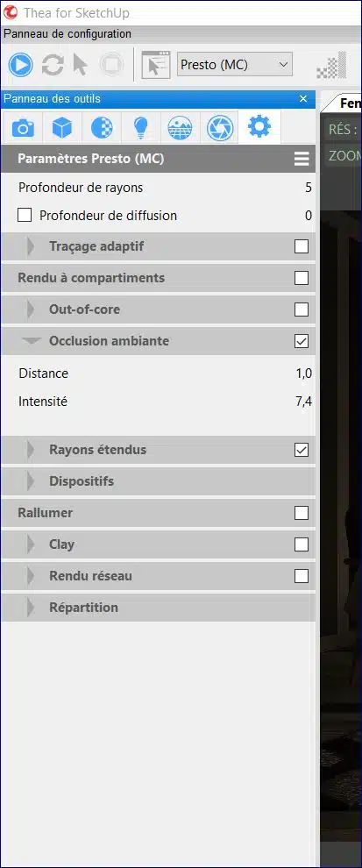Screen dimensions: 362x868
Task: Uncheck the Occlusion ambiante checkbox
Action: tap(302, 342)
